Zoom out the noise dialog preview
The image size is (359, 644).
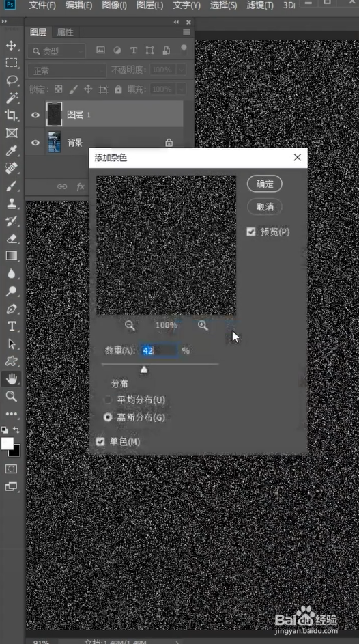click(130, 326)
